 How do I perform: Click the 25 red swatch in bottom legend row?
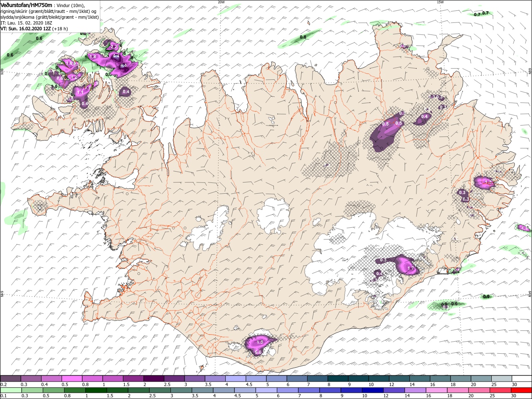point(500,390)
